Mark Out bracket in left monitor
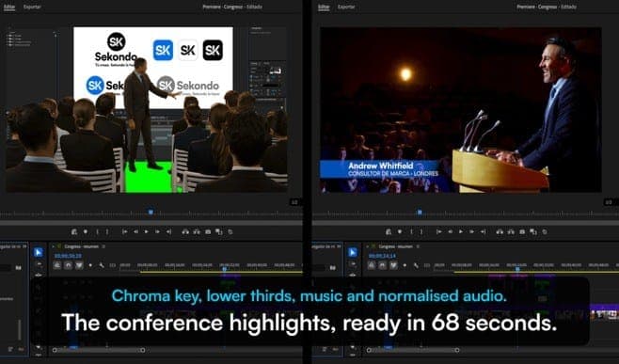Screen dimensions: 619x364 coord(107,231)
